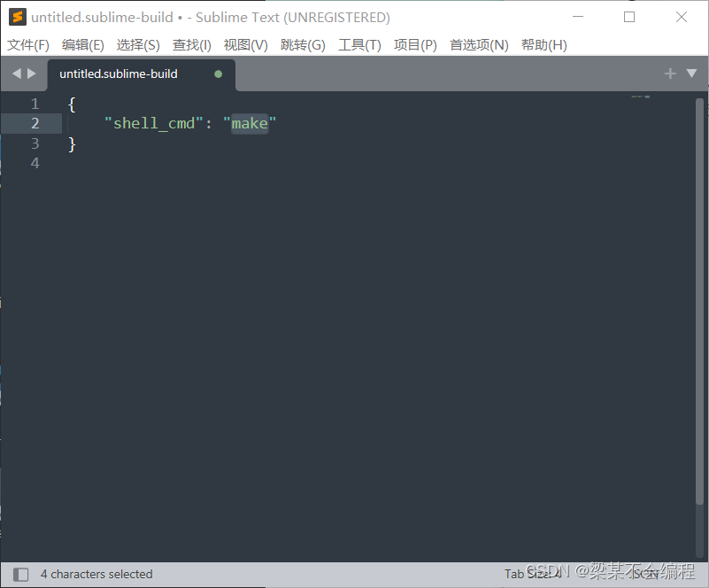
Task: Click the minimap preview at top right
Action: tap(640, 97)
